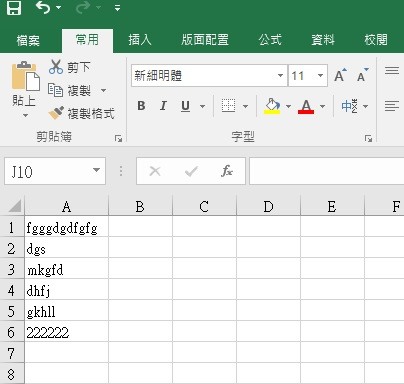Select cell containing 222222
Screen dimensions: 404x384
[66, 332]
